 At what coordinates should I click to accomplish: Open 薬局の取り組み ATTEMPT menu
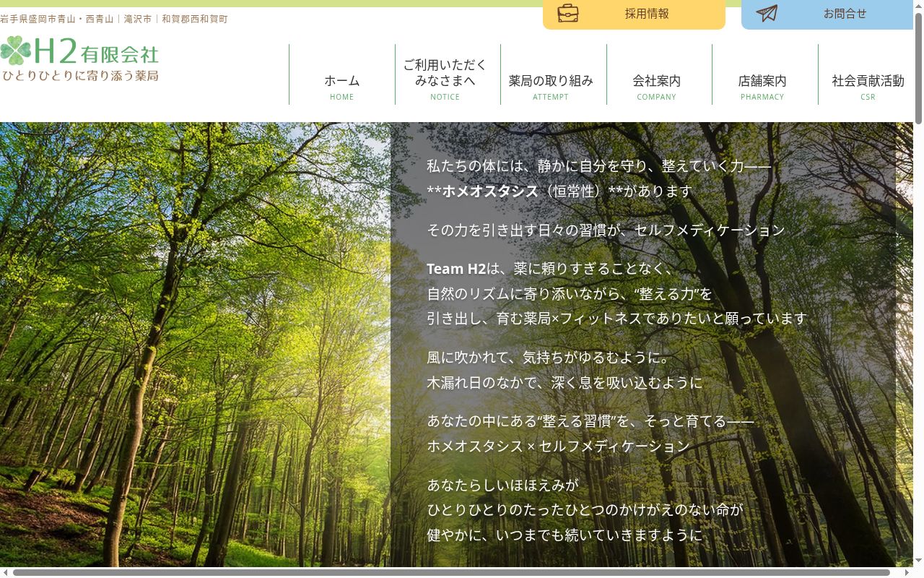tap(554, 74)
